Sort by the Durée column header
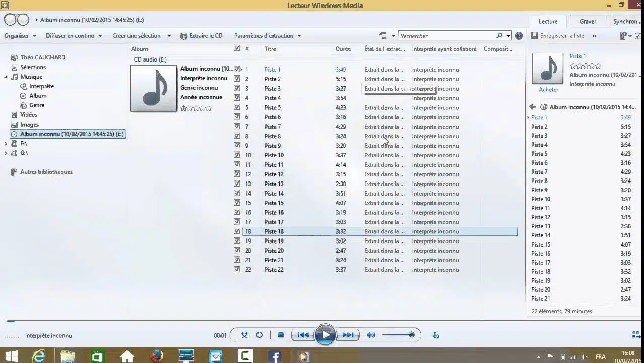644x363 pixels. click(x=343, y=49)
